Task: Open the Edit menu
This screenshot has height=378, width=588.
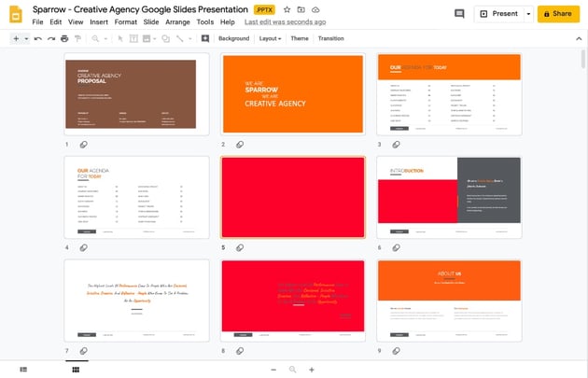Action: (x=55, y=22)
